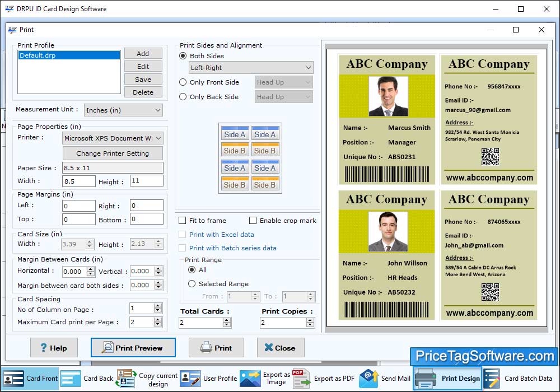
Task: Click the page Height input field
Action: (147, 181)
